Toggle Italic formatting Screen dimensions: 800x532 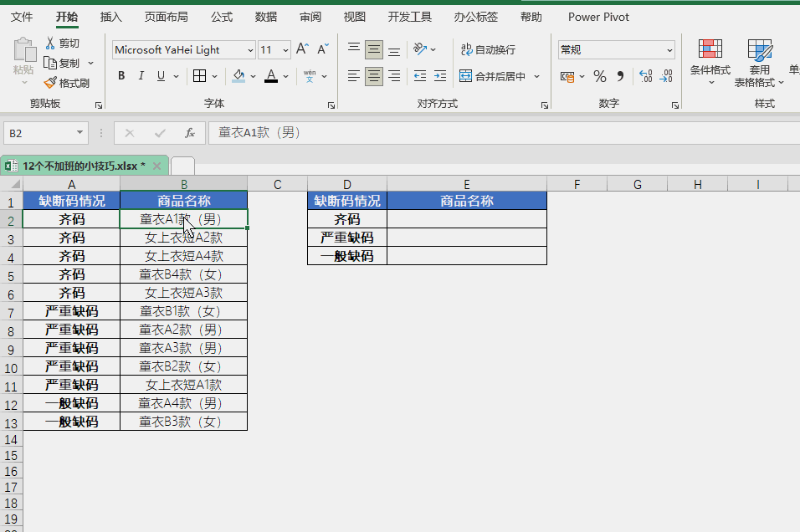click(141, 76)
